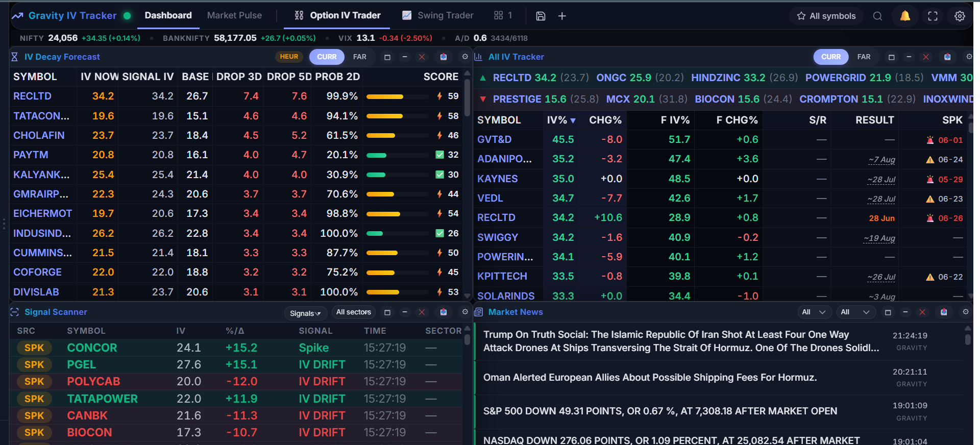
Task: Switch to the Market Pulse tab
Action: pos(234,15)
